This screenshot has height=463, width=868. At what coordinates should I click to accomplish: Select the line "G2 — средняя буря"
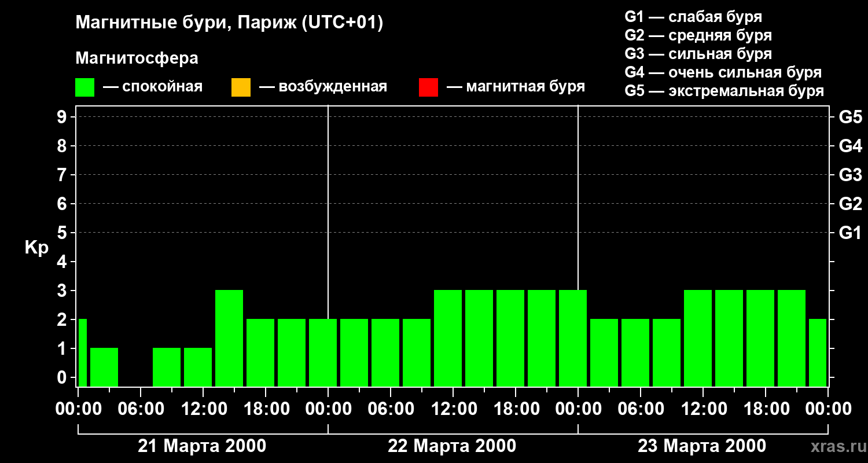click(698, 35)
